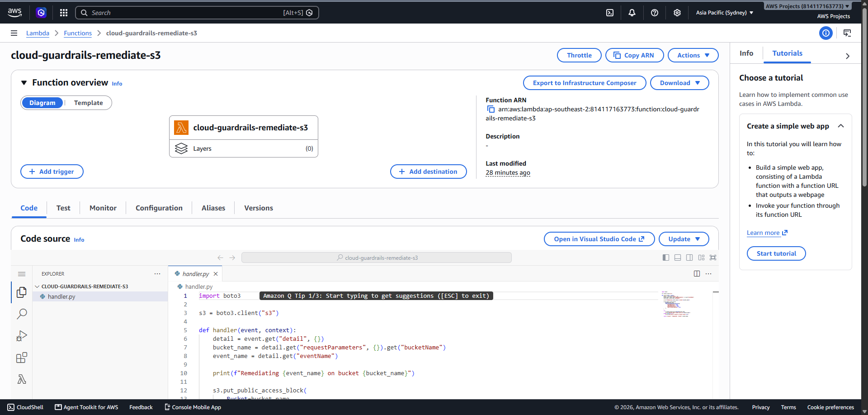Open the Versions tab
The width and height of the screenshot is (868, 415).
(259, 208)
